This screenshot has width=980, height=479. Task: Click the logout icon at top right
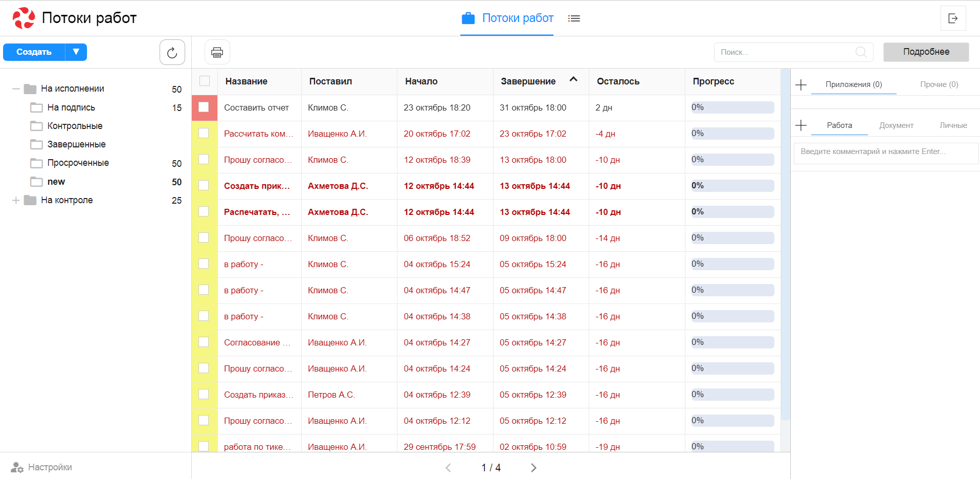point(953,18)
